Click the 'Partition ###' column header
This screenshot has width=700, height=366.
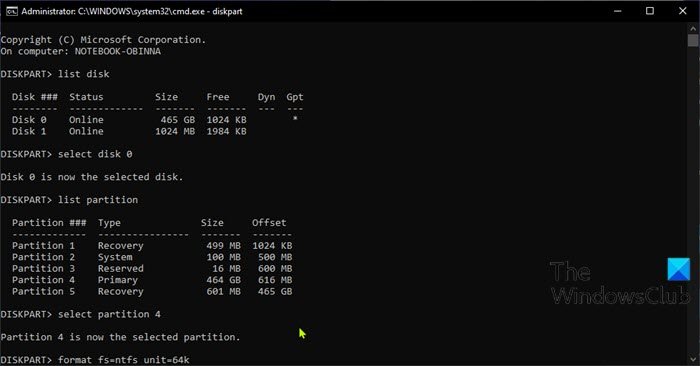click(49, 223)
